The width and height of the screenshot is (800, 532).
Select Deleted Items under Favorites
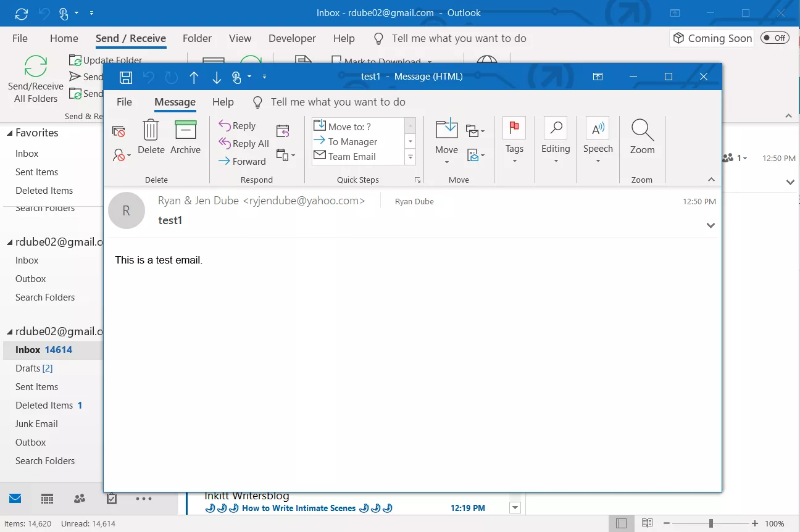tap(44, 191)
